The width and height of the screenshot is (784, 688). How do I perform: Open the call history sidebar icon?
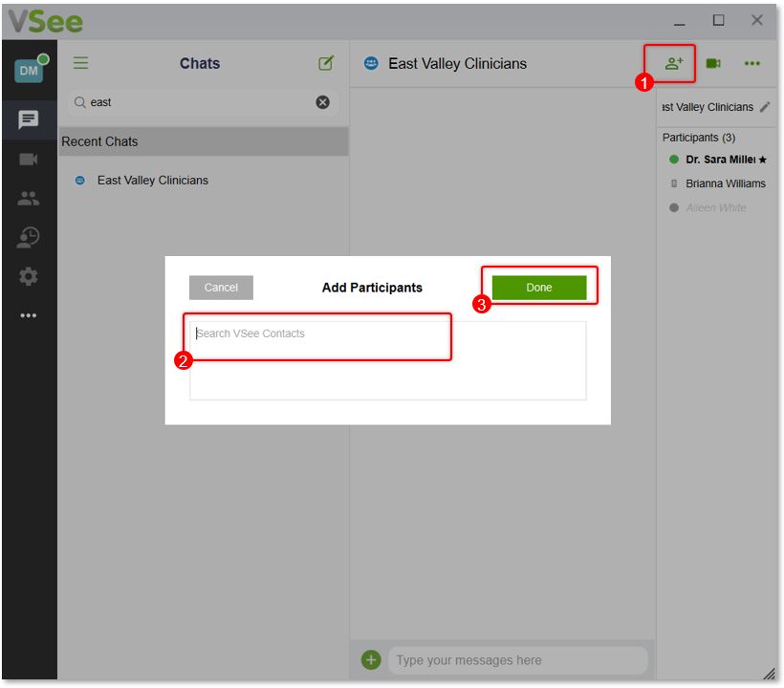pyautogui.click(x=29, y=237)
